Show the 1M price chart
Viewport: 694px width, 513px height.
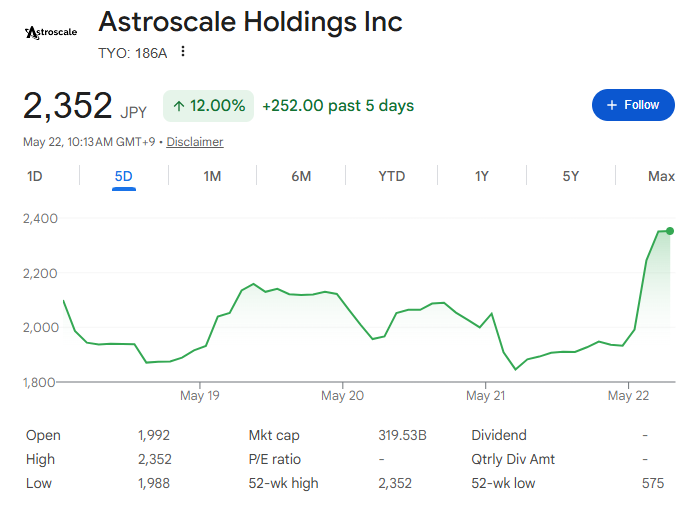pyautogui.click(x=212, y=176)
